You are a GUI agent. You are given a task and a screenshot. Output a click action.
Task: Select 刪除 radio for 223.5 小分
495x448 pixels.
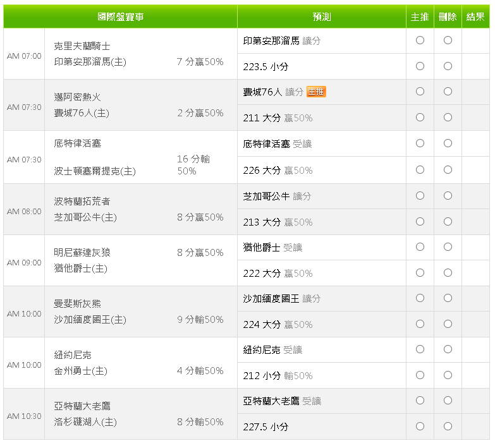448,66
